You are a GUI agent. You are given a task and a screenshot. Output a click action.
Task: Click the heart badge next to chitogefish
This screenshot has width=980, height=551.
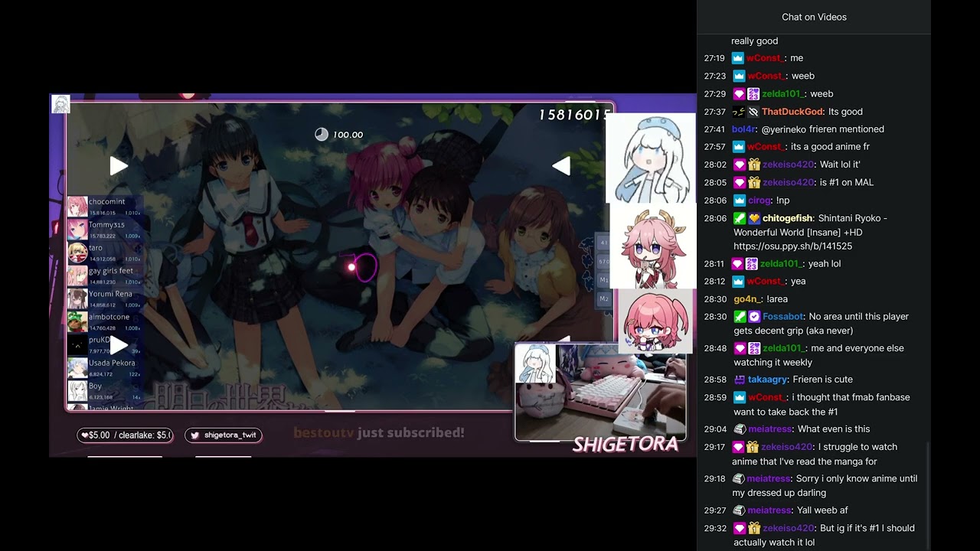tap(754, 218)
